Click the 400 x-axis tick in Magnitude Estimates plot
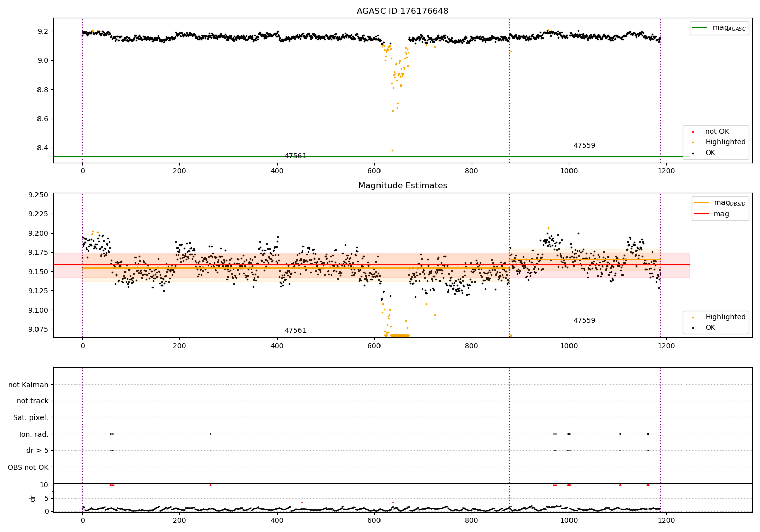 coord(277,346)
